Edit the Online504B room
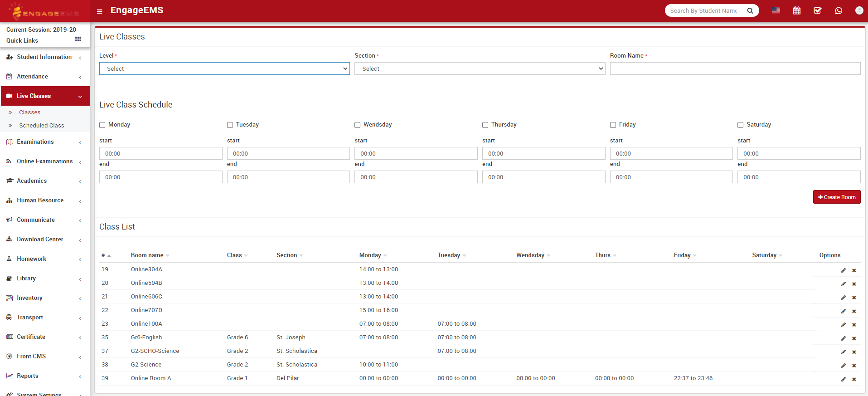868x396 pixels. click(x=844, y=284)
